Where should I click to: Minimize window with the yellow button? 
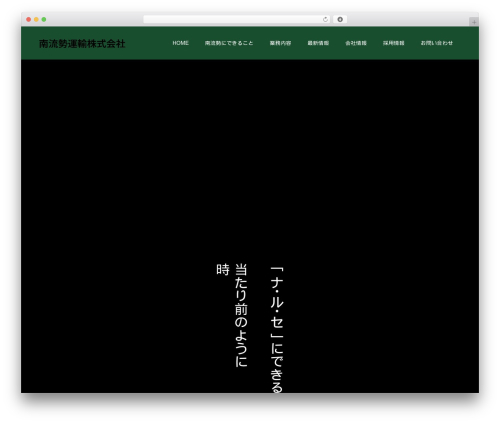(36, 20)
